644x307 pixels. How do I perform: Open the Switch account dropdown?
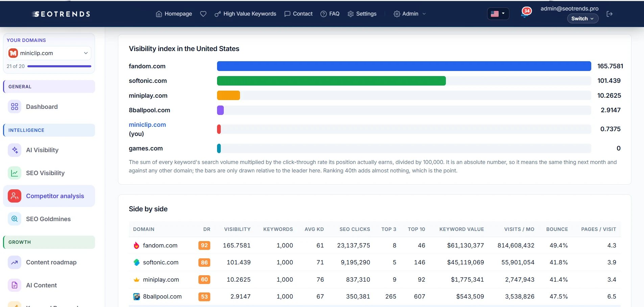click(x=582, y=19)
